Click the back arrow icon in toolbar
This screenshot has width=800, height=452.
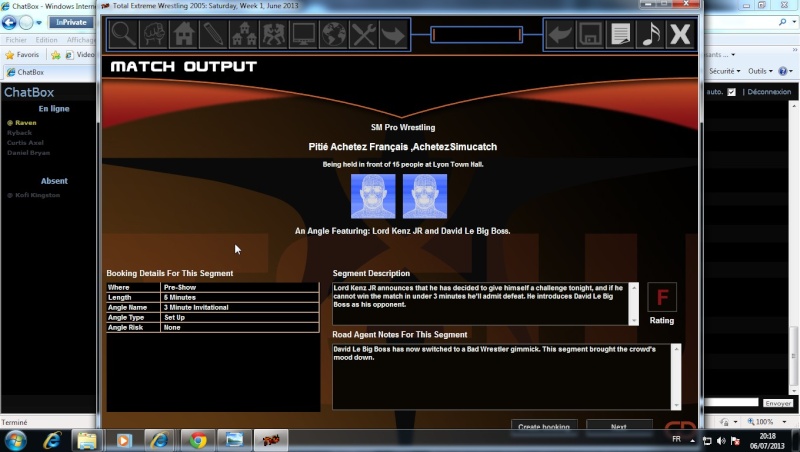560,35
